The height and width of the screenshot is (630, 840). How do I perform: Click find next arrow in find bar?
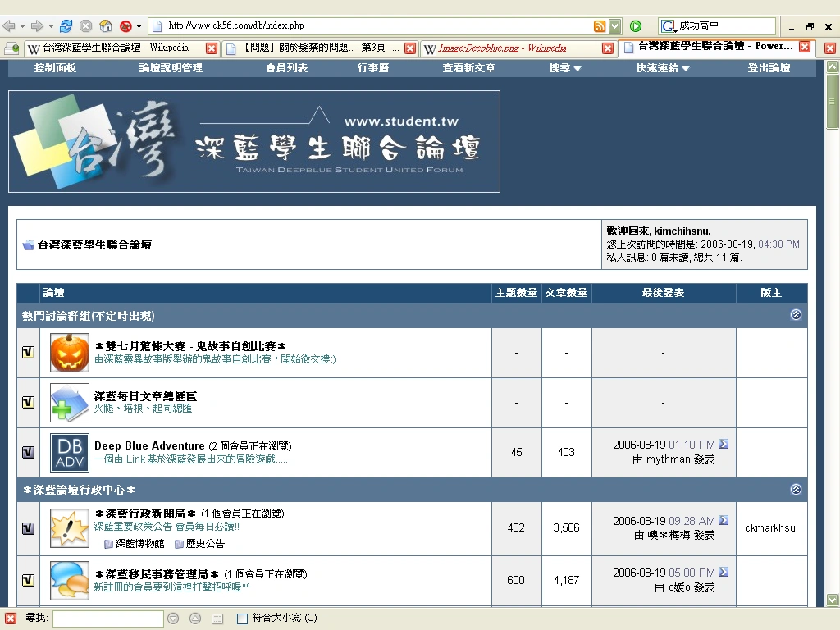click(173, 619)
